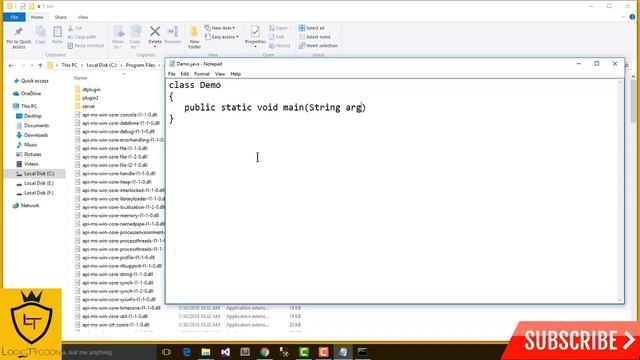Open Google Chrome from taskbar
The image size is (640, 360).
point(264,351)
